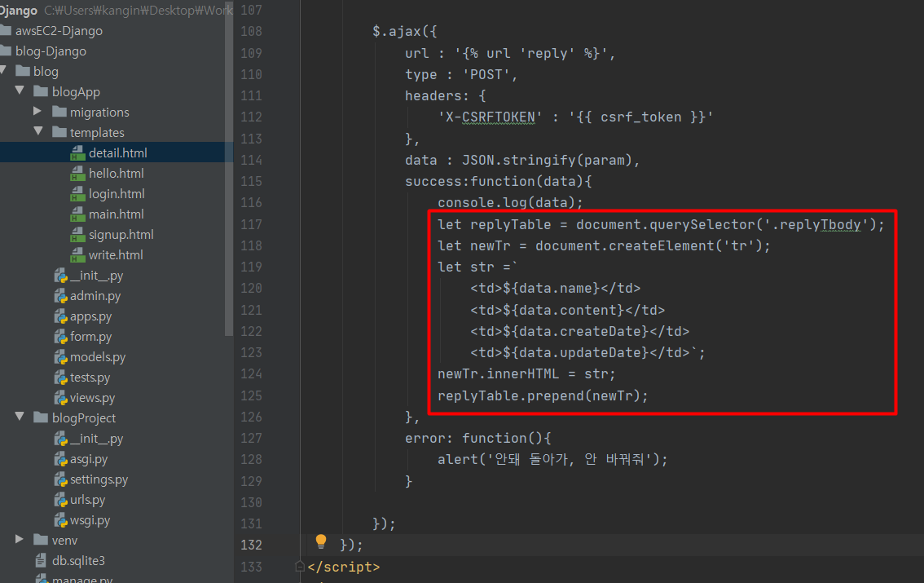Collapse the blogApp folder arrow
Screen dimensions: 924x583
pos(20,91)
